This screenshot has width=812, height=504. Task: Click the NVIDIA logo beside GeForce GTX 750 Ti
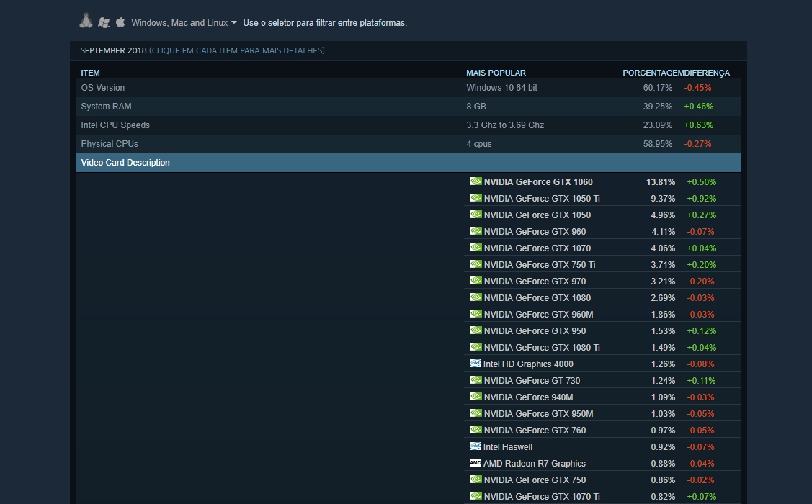pyautogui.click(x=476, y=264)
